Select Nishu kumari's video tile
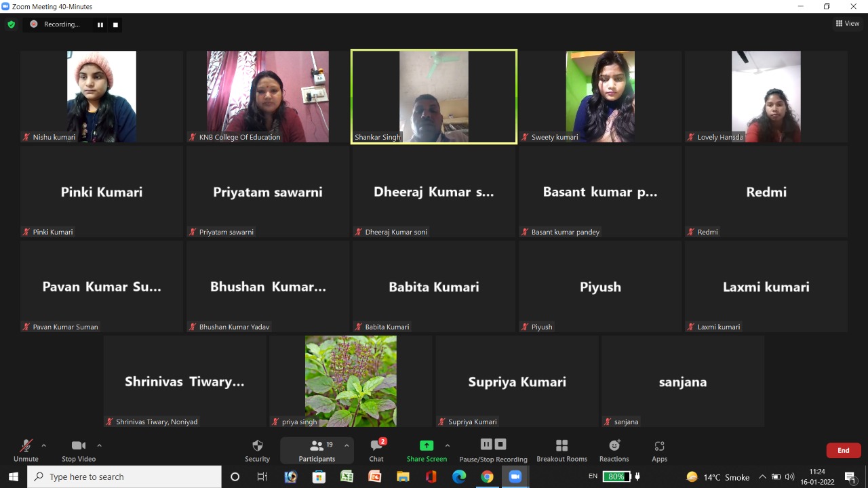Image resolution: width=868 pixels, height=488 pixels. click(102, 96)
